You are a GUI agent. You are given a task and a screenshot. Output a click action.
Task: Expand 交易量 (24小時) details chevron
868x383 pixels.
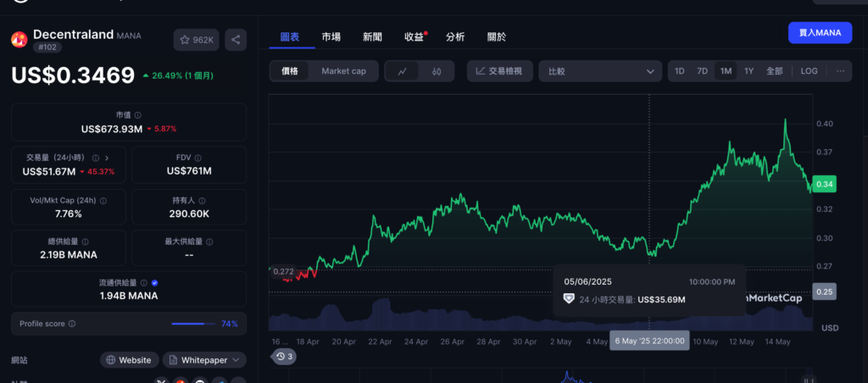(107, 157)
